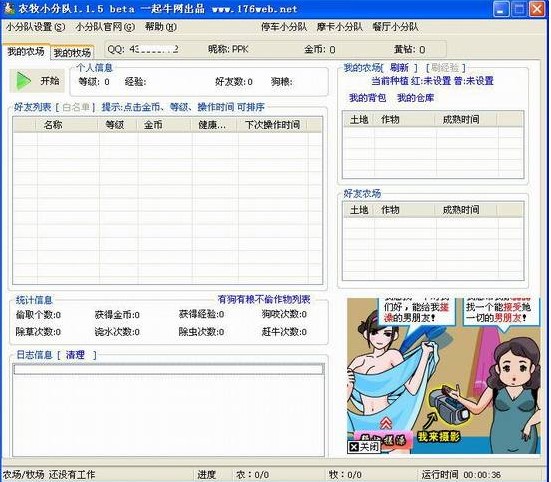Minimize the 农牧小分队 window
Screen dimensions: 551x482
tap(501, 9)
